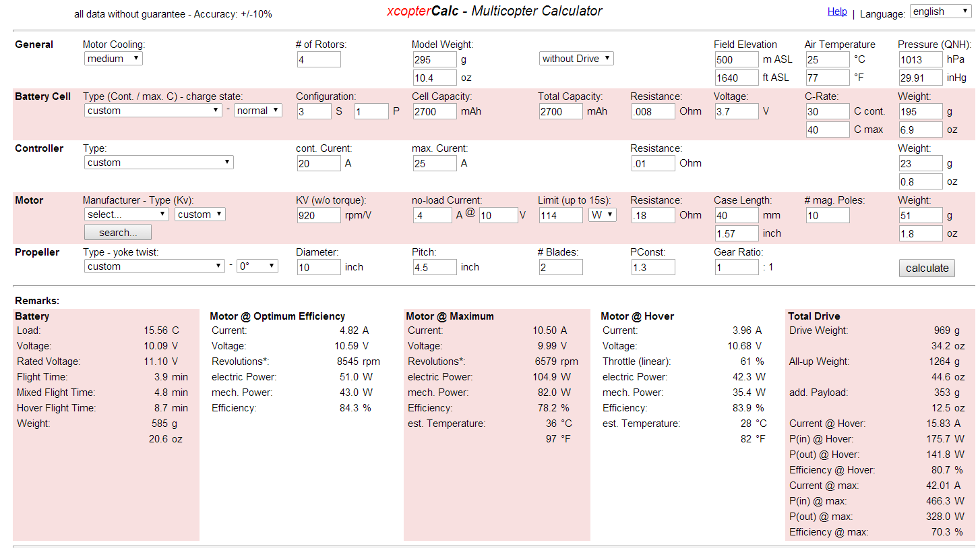Click the calculate button
This screenshot has height=553, width=980.
point(926,268)
